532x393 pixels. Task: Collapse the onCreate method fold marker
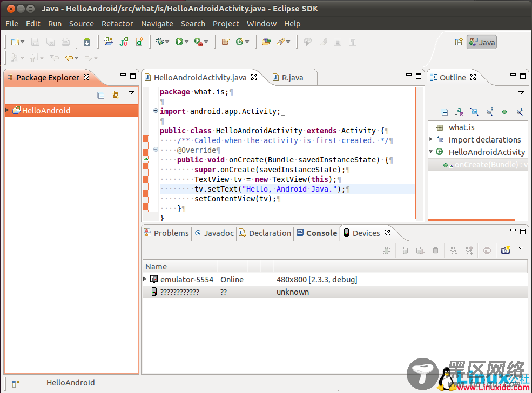(x=156, y=150)
